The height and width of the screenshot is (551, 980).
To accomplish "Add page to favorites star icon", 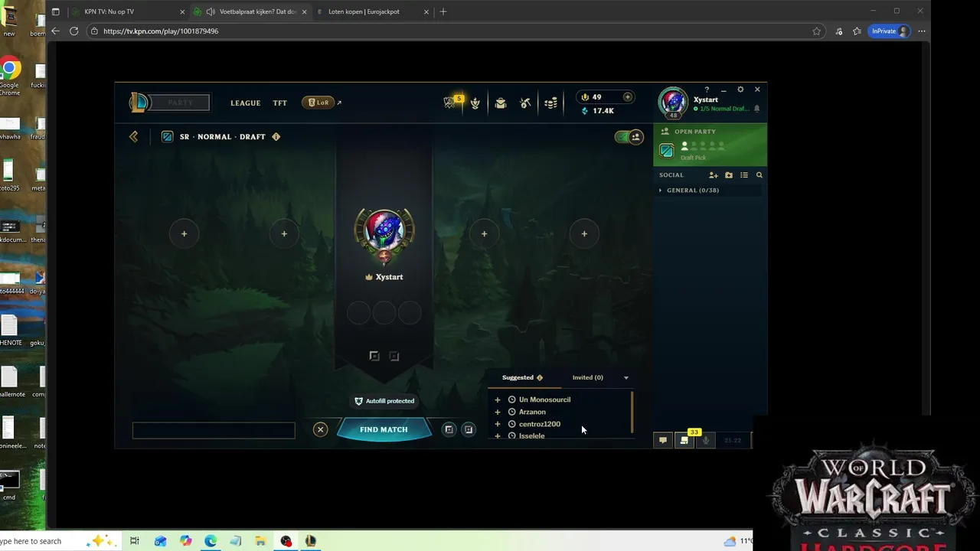I will 817,31.
